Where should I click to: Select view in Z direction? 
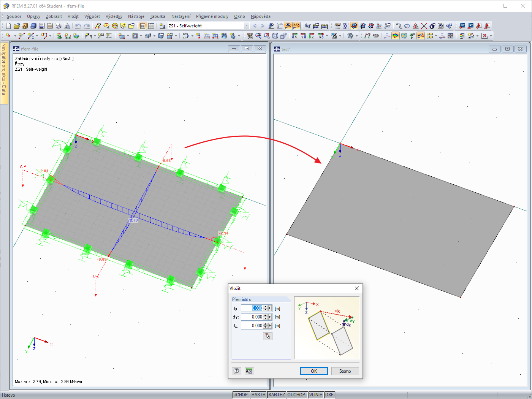(312, 36)
